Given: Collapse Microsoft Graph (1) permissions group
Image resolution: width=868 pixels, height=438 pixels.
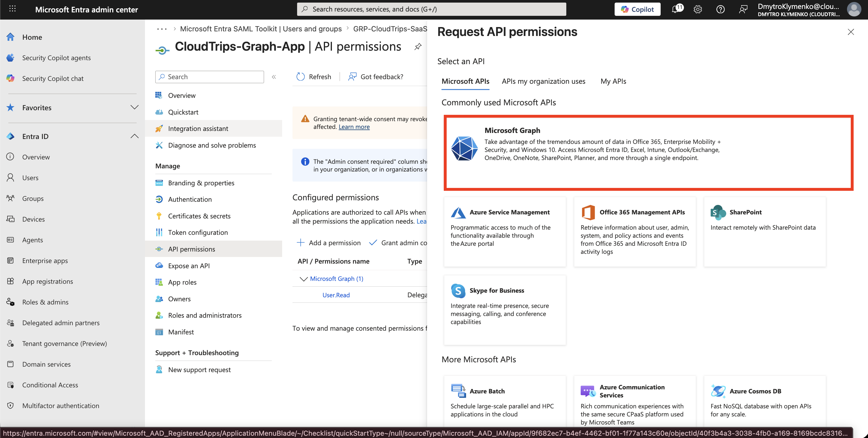Looking at the screenshot, I should click(x=303, y=279).
